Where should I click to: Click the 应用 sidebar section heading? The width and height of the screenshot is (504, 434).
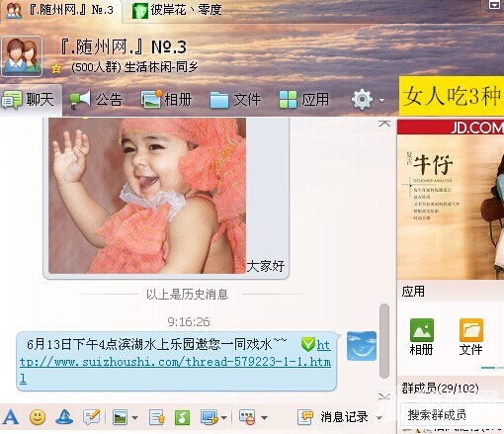tap(413, 292)
